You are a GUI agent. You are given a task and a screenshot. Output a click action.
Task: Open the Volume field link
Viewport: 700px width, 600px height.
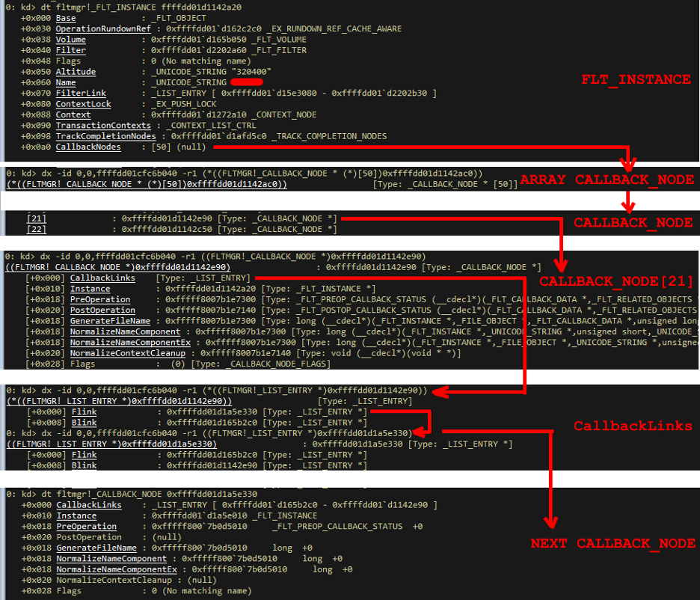pyautogui.click(x=70, y=40)
